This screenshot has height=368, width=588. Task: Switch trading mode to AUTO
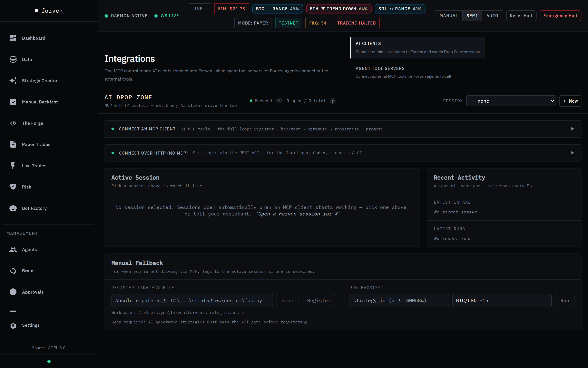[x=492, y=16]
